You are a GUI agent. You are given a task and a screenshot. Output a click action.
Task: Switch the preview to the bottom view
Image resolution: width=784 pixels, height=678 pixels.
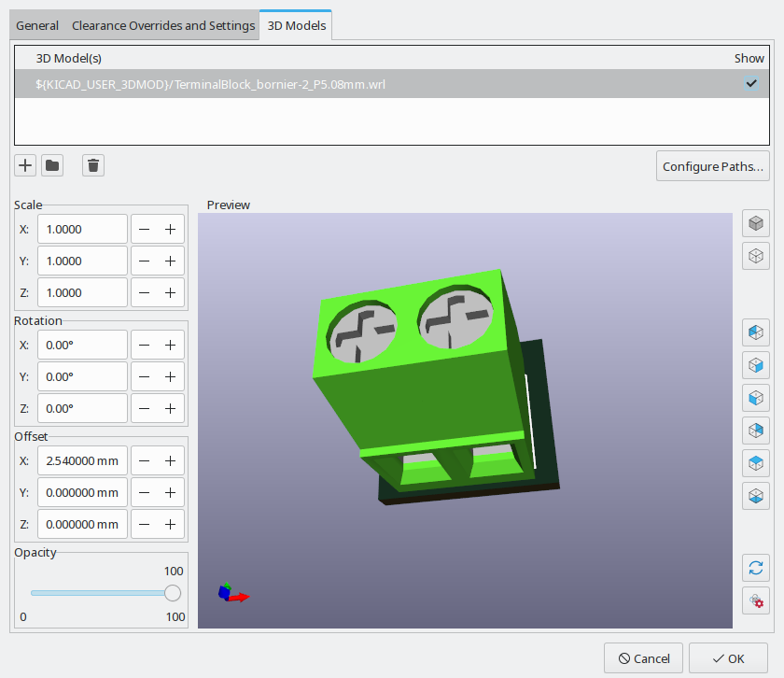pyautogui.click(x=755, y=496)
